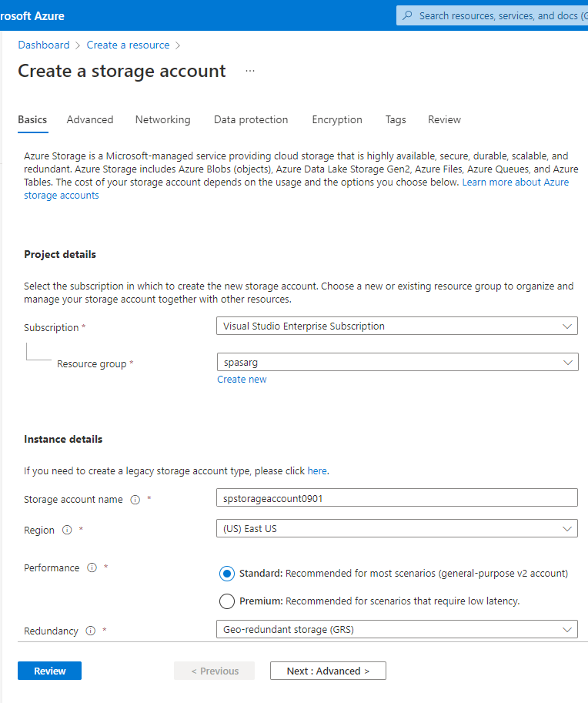Screen dimensions: 588x703
Task: Select the Standard performance radio button
Action: 227,573
